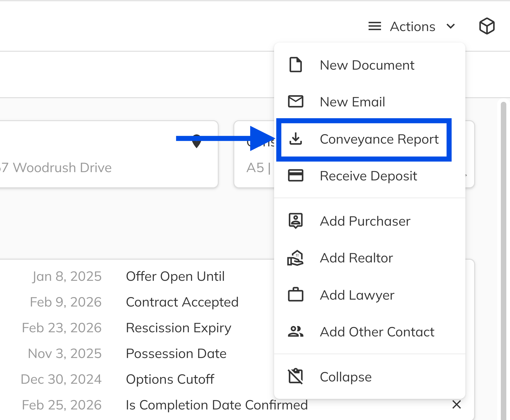The image size is (510, 420).
Task: Click New Document in the dropdown
Action: pyautogui.click(x=367, y=65)
